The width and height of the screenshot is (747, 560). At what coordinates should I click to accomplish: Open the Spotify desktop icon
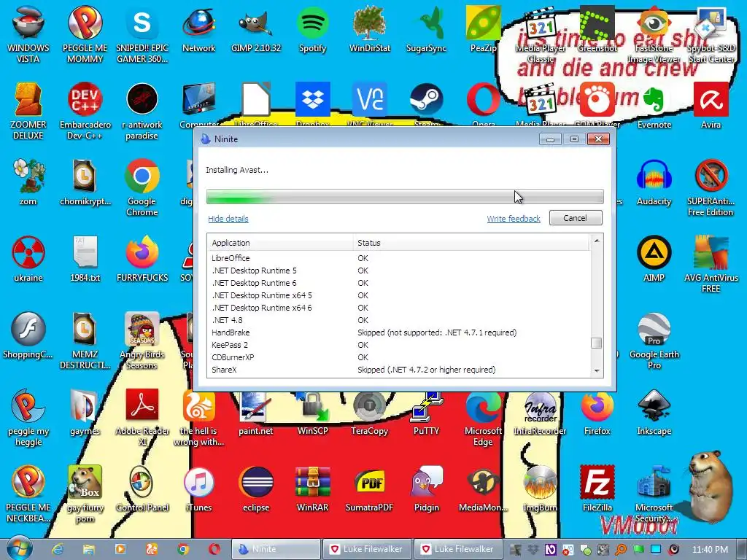(x=312, y=29)
